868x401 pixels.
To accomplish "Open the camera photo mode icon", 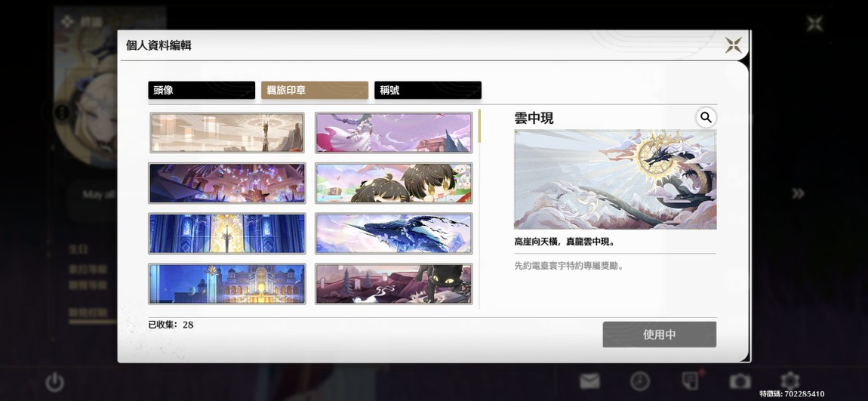I will tap(740, 381).
